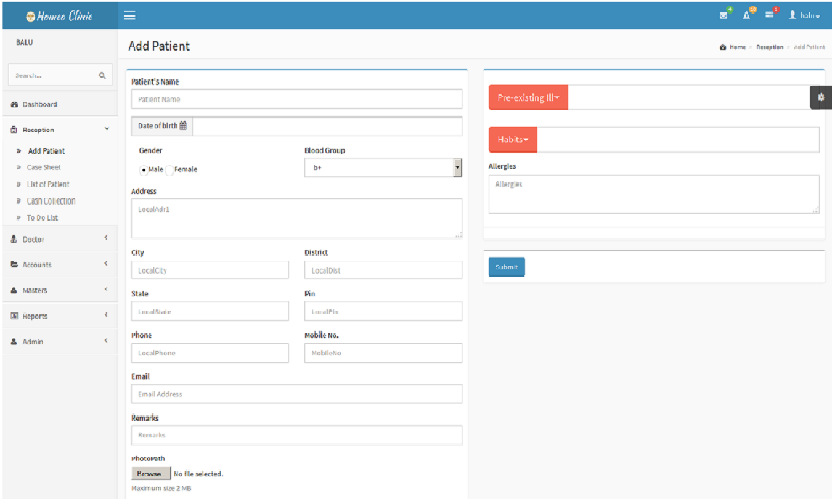The height and width of the screenshot is (504, 832).
Task: Select the Female gender radio button
Action: 169,169
